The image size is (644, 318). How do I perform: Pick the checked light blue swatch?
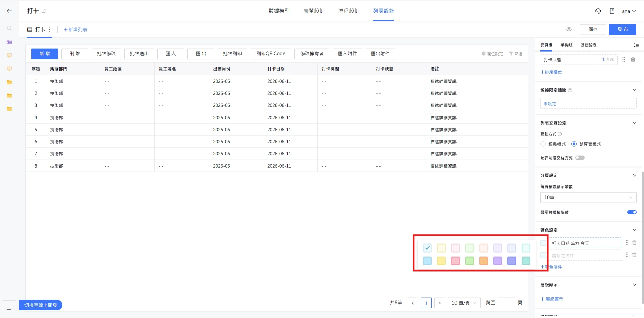coord(427,248)
